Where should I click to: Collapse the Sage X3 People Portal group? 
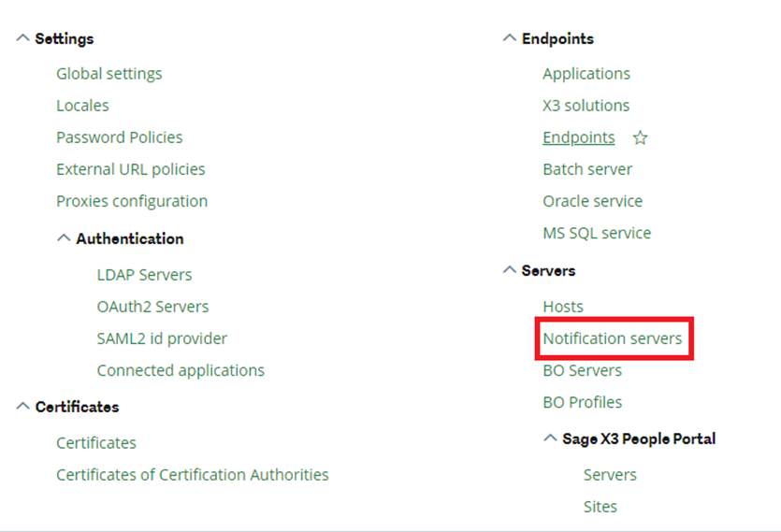click(x=550, y=439)
